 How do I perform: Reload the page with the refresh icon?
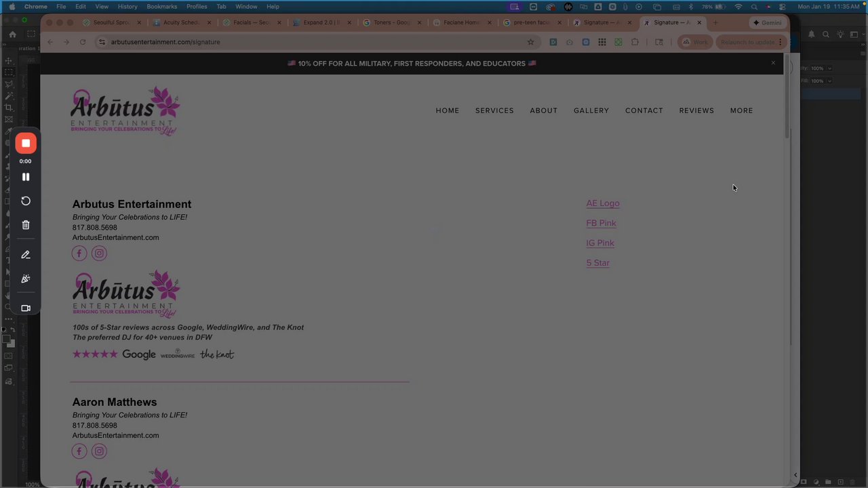coord(83,42)
